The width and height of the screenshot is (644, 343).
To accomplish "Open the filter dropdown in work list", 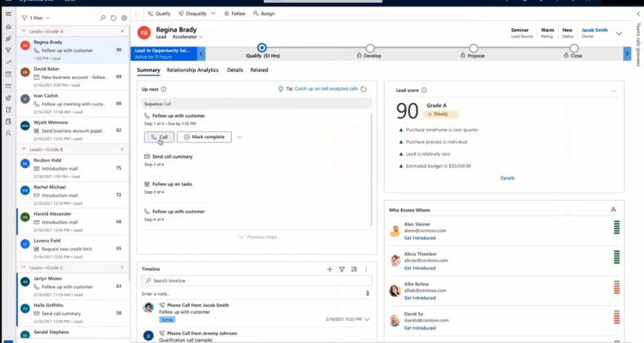I will pos(36,18).
